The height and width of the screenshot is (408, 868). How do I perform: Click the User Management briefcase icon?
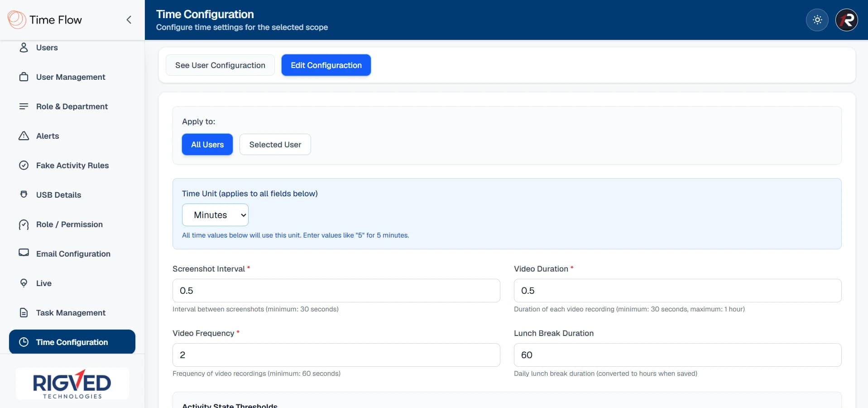pyautogui.click(x=24, y=77)
